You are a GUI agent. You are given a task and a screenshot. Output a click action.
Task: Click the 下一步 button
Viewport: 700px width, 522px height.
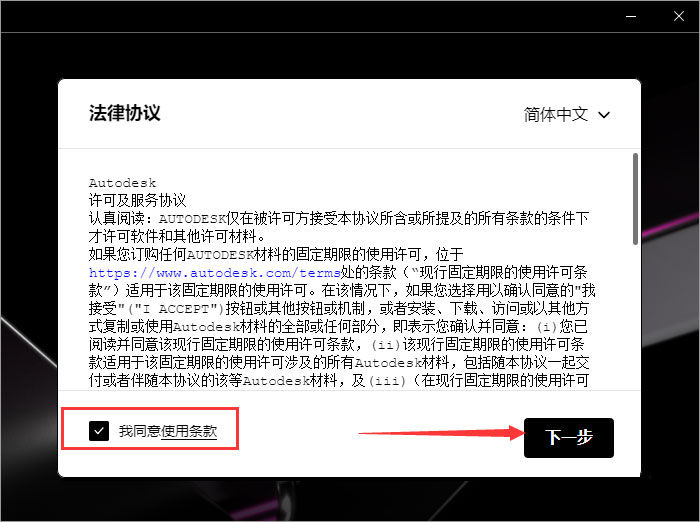tap(569, 438)
